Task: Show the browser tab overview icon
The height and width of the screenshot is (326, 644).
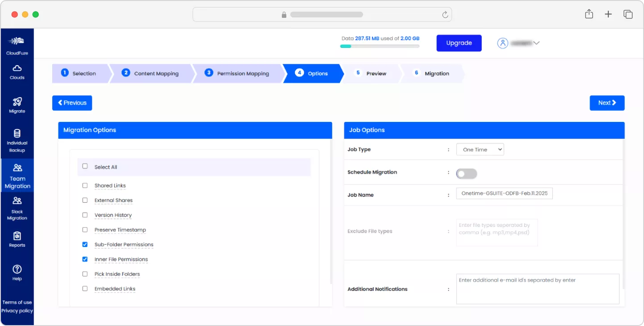Action: pos(628,14)
